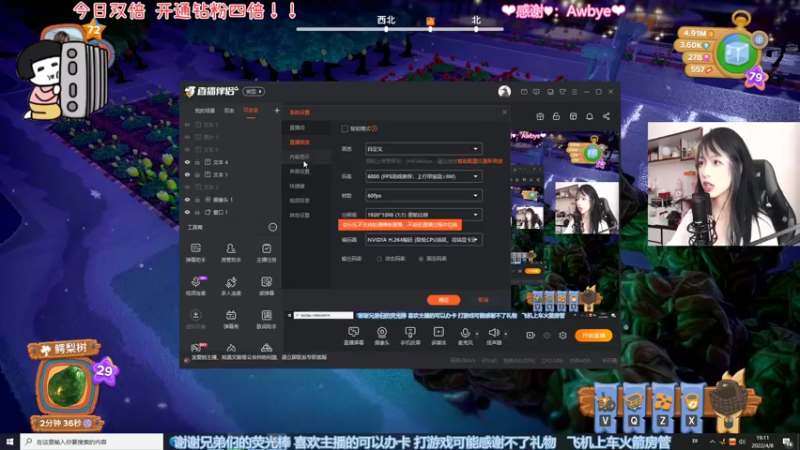Launch the 多人连麦 tool
The image size is (800, 450).
(231, 286)
